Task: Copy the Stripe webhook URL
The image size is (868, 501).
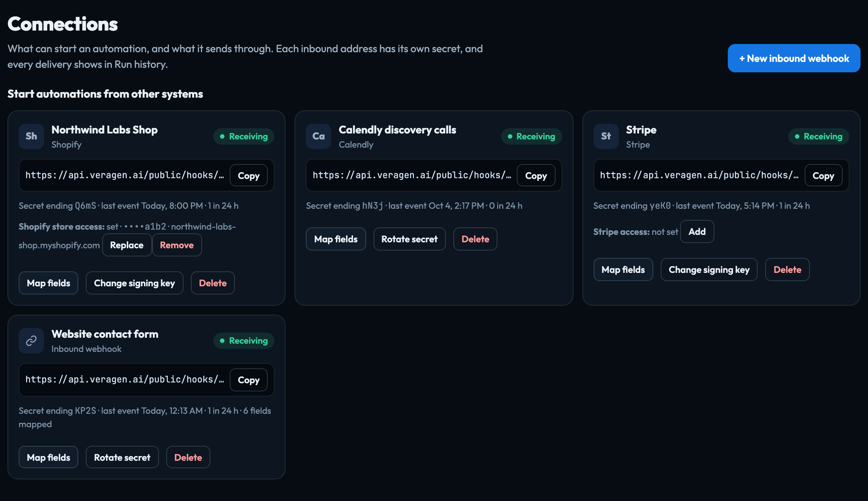Action: coord(823,176)
